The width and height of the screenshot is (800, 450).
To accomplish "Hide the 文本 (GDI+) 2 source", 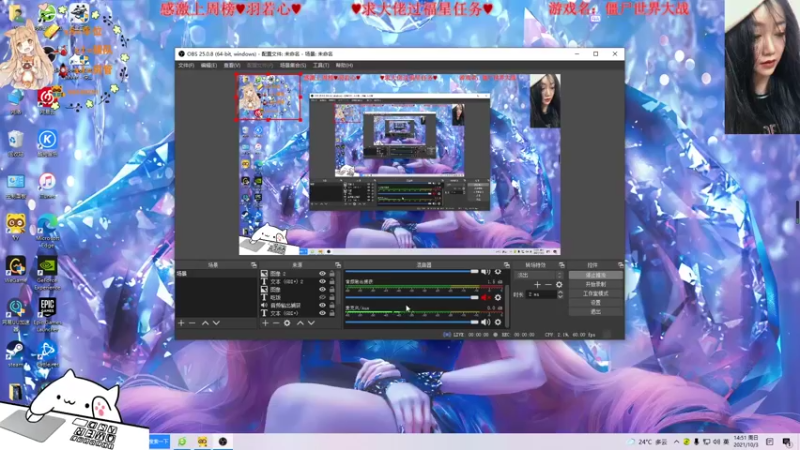I will [x=322, y=281].
